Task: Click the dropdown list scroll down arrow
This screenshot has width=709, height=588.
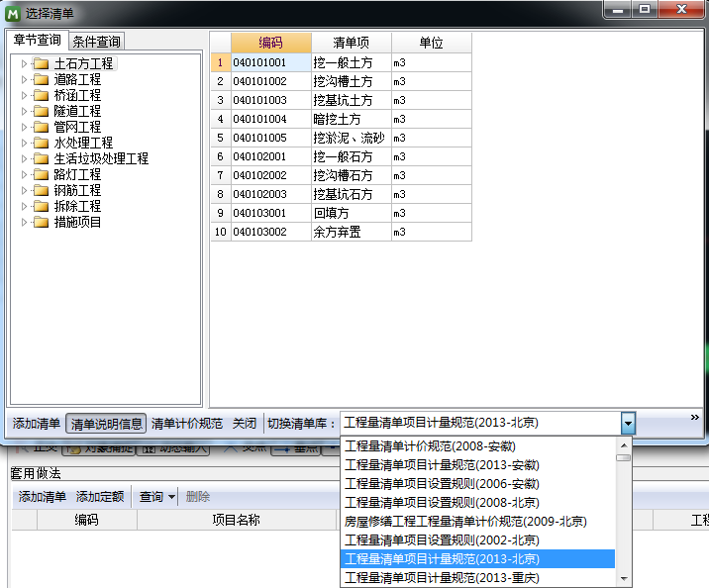Action: coord(624,578)
